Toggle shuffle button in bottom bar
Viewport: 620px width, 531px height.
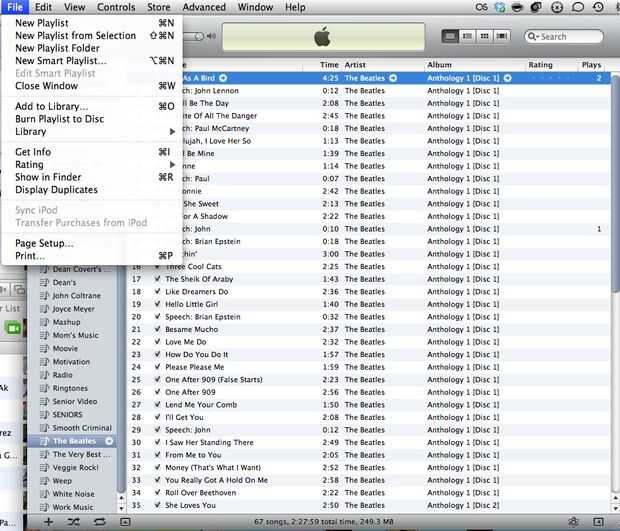74,522
